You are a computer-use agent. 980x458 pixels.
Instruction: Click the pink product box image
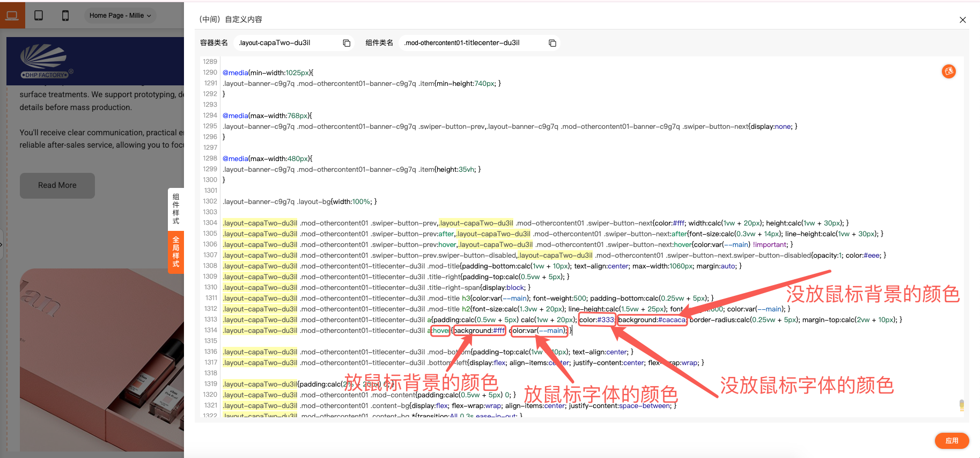[102, 360]
